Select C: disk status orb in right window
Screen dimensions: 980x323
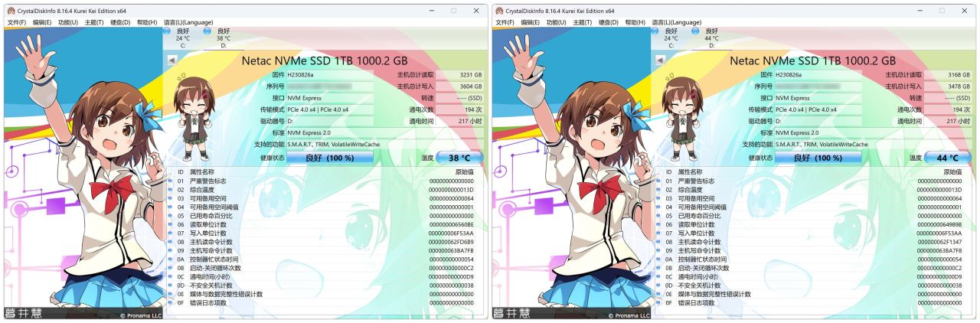click(x=656, y=32)
